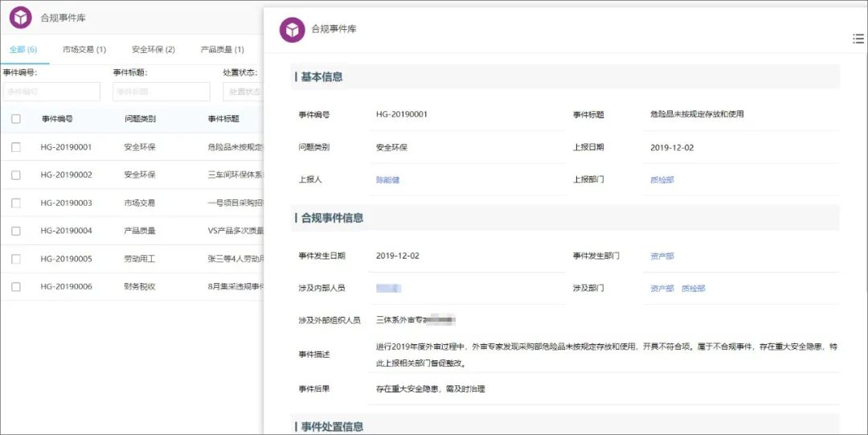Focus the 事件编号 filter input
This screenshot has width=868, height=435.
click(x=51, y=92)
